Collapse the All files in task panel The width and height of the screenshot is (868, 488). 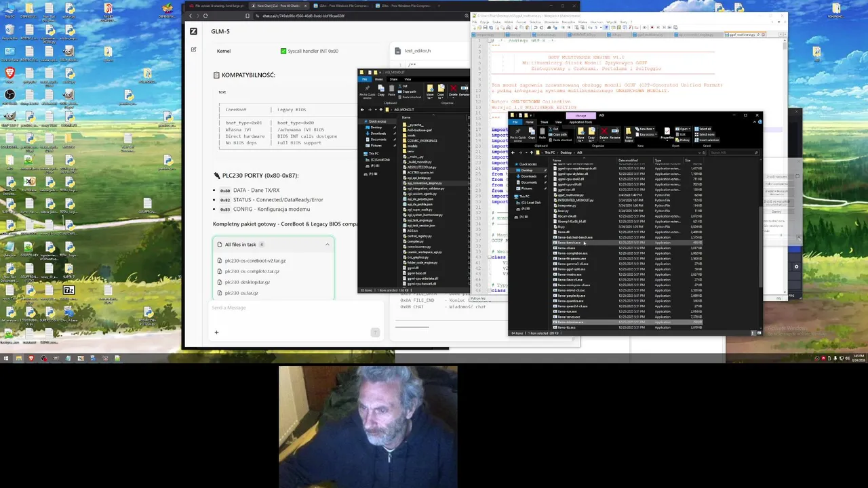(x=328, y=244)
